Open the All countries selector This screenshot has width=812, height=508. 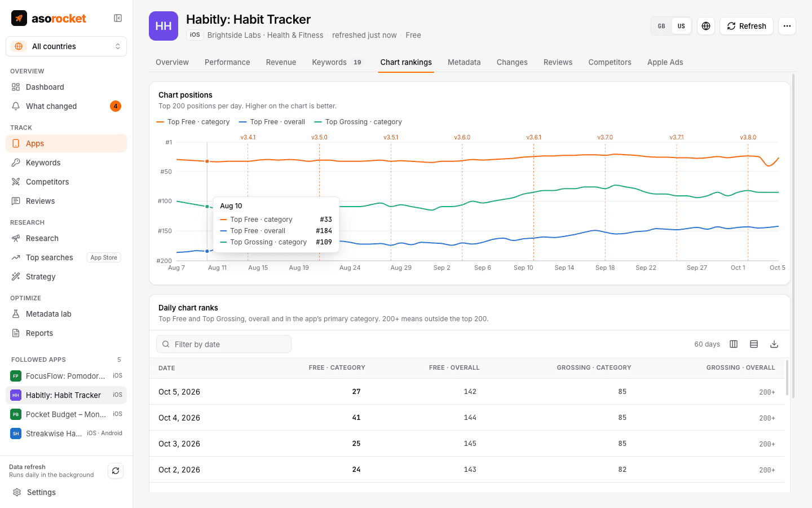pyautogui.click(x=66, y=46)
